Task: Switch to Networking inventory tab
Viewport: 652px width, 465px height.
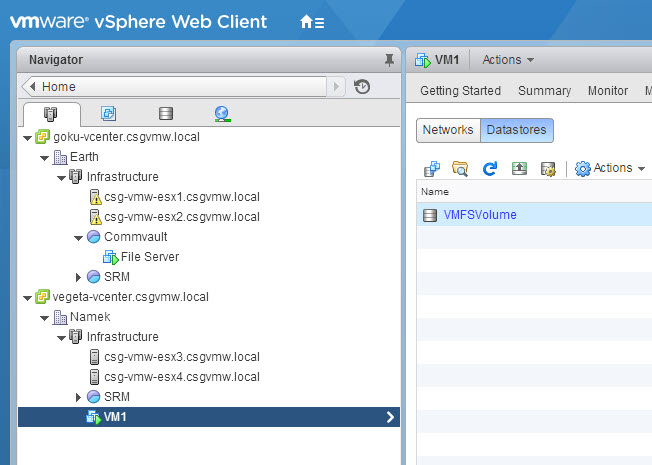Action: [222, 114]
